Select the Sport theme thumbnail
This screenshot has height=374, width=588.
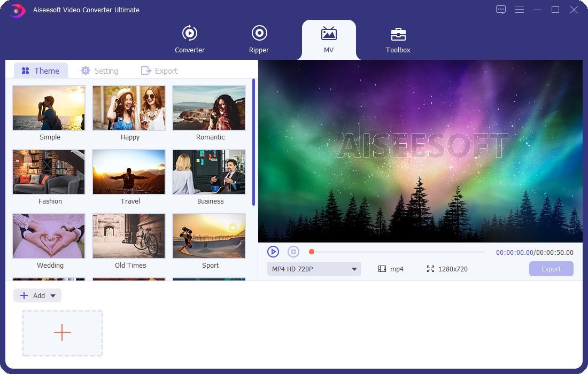[x=209, y=236]
